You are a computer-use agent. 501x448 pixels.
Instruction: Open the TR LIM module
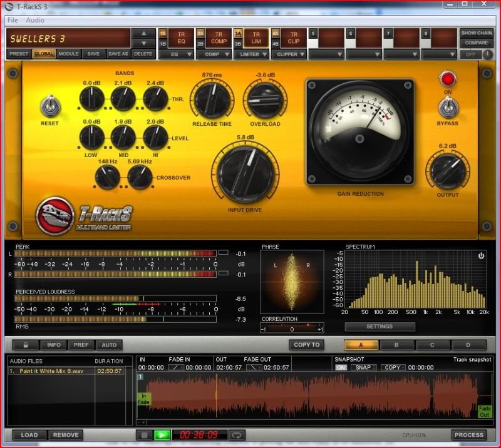tap(256, 38)
